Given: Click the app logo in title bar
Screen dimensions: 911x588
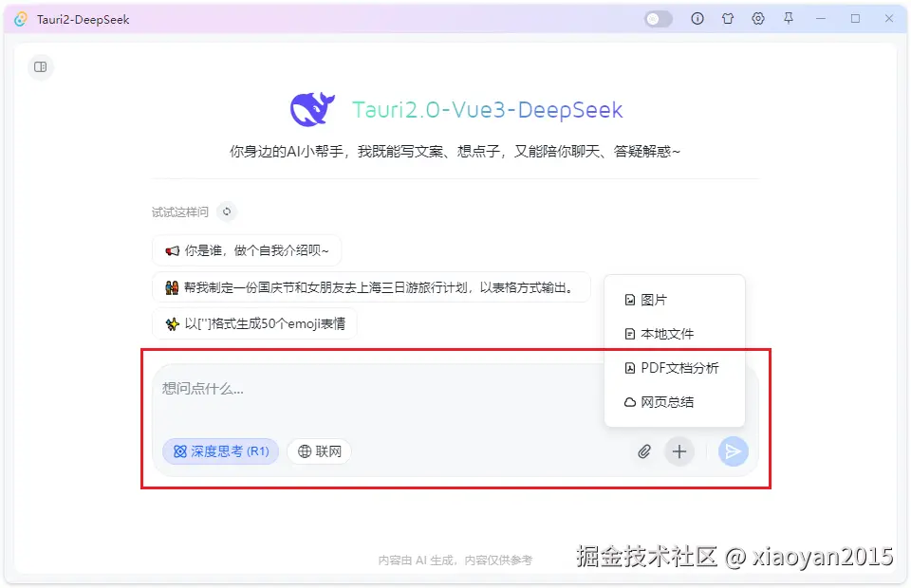Looking at the screenshot, I should (21, 19).
